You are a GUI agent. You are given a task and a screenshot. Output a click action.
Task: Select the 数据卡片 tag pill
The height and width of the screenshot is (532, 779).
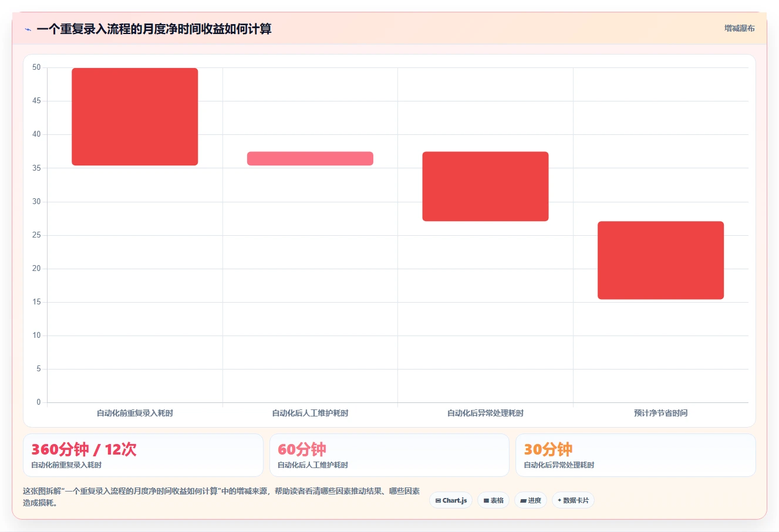point(573,500)
